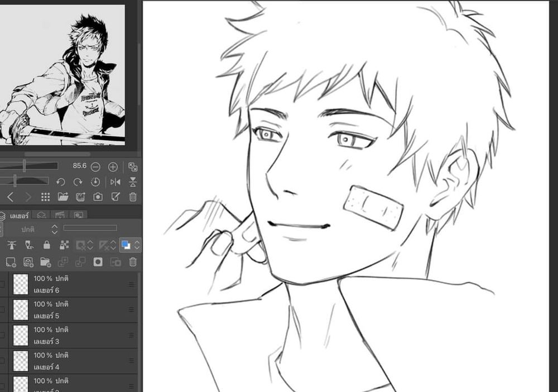Toggle blue layer color change
Image resolution: width=558 pixels, height=392 pixels.
pos(126,245)
